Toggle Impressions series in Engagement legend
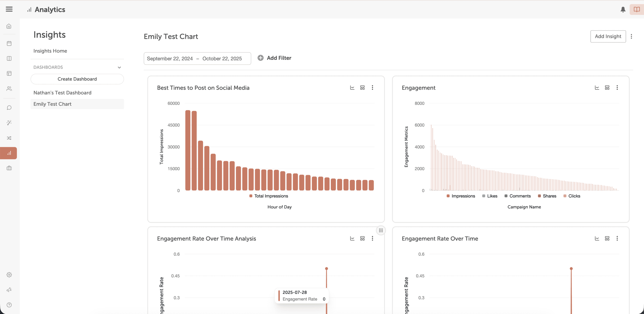The width and height of the screenshot is (644, 314). (x=461, y=196)
